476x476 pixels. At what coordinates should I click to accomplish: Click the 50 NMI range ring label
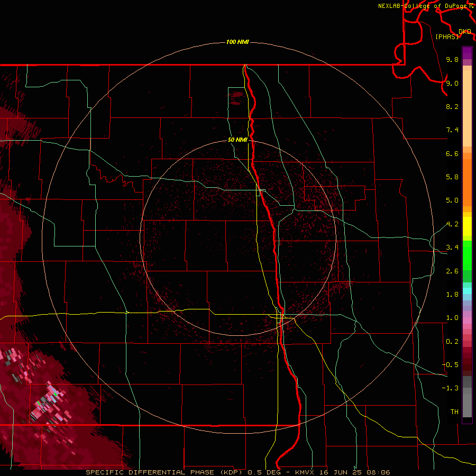point(237,140)
